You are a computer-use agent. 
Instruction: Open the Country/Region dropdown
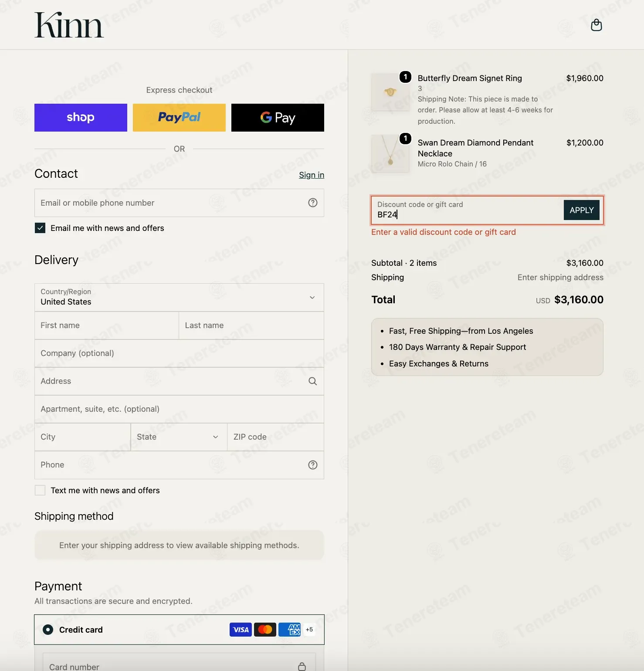point(179,298)
